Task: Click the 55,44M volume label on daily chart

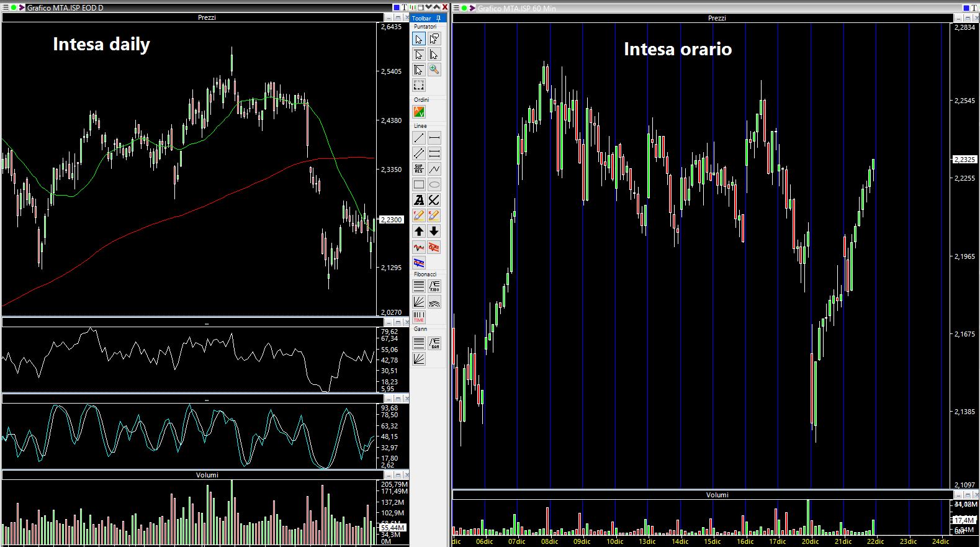Action: click(x=392, y=528)
